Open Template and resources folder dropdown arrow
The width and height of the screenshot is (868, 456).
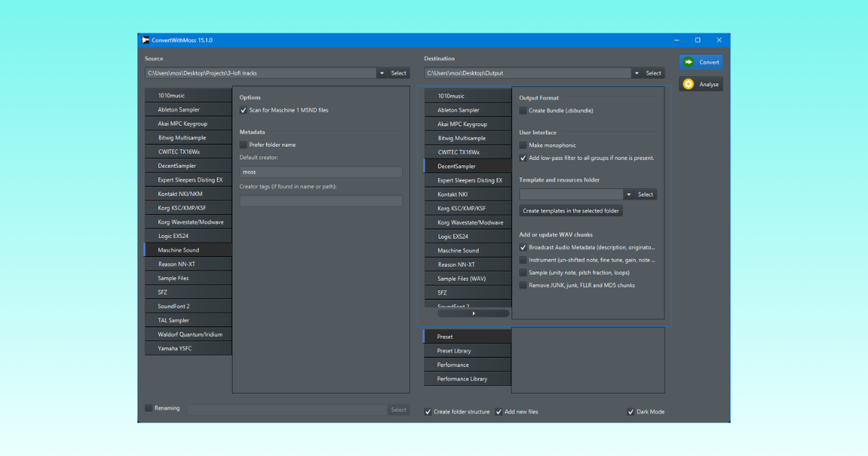(629, 195)
